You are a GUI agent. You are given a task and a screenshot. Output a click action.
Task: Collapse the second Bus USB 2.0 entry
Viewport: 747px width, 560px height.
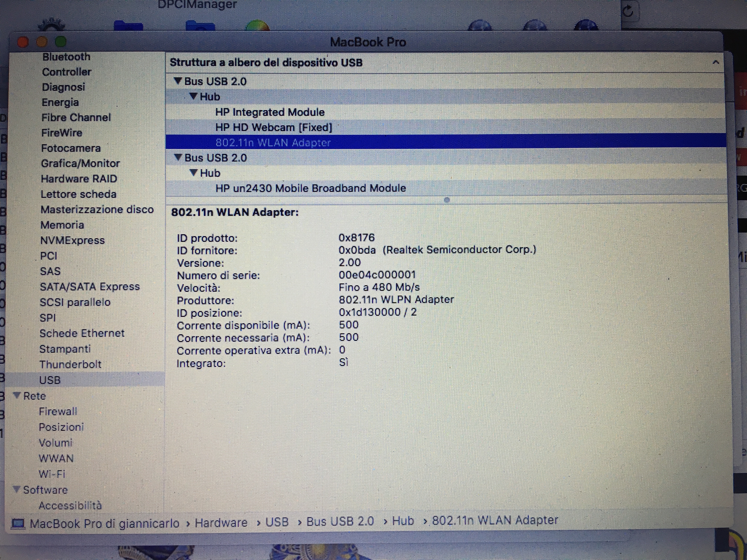(x=178, y=157)
